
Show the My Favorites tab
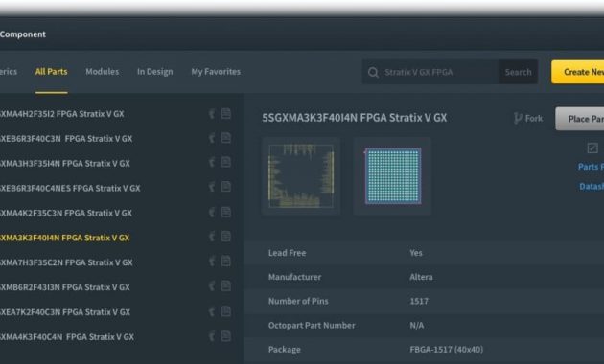click(x=216, y=72)
